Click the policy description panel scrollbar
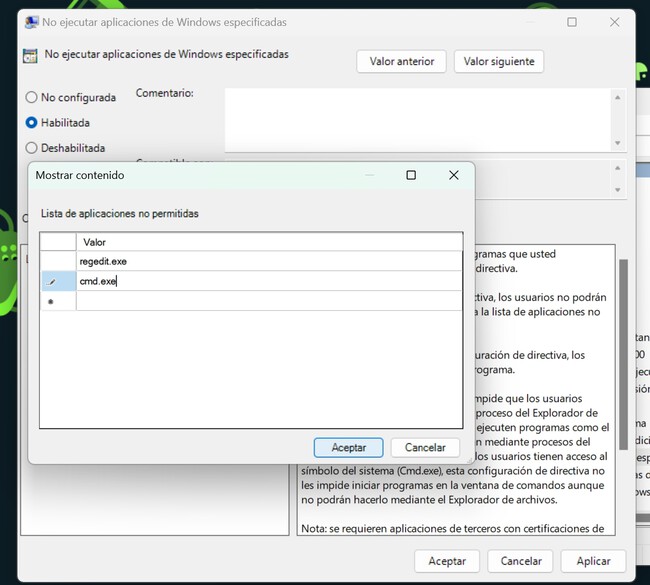 (623, 350)
